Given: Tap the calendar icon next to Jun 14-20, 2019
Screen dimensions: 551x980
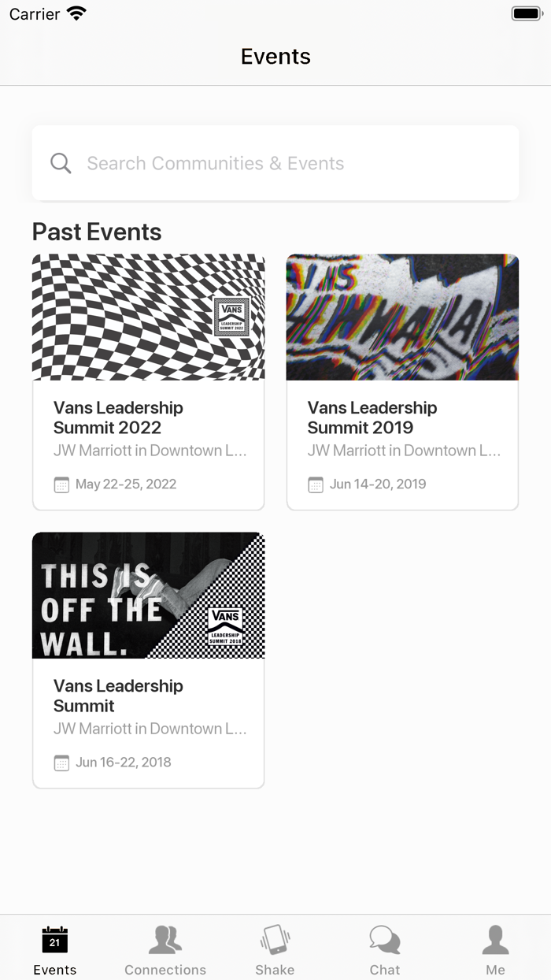Looking at the screenshot, I should [315, 484].
